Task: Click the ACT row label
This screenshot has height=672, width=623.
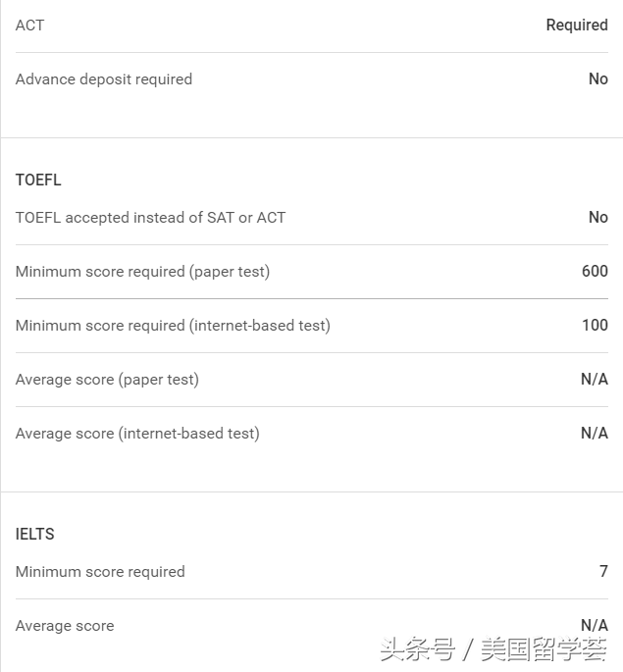Action: [29, 26]
